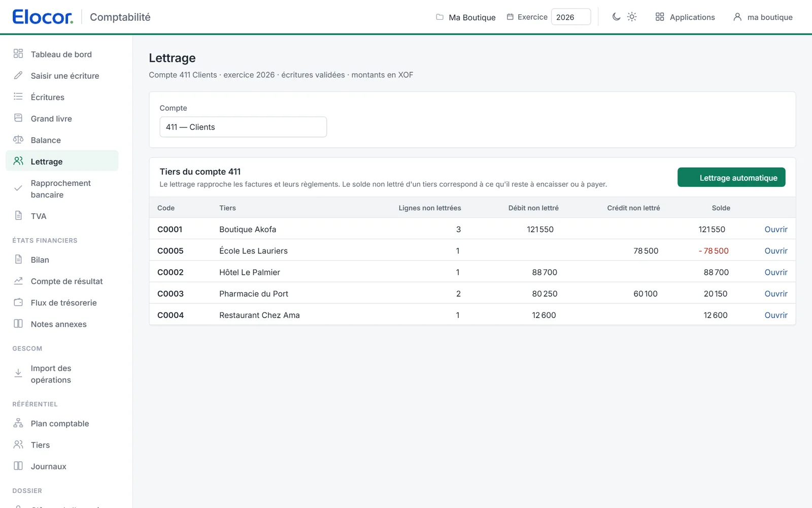
Task: Click the pencil icon for Saisir une écriture
Action: [x=18, y=75]
